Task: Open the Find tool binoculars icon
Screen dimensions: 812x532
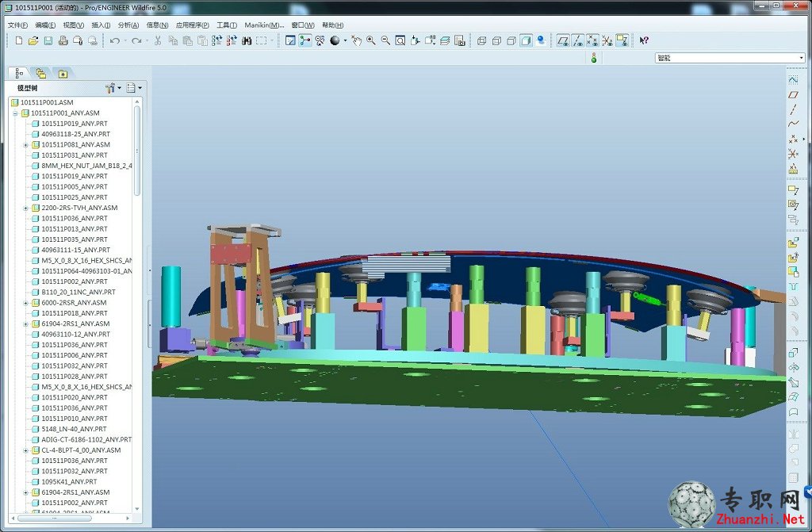Action: click(x=247, y=40)
